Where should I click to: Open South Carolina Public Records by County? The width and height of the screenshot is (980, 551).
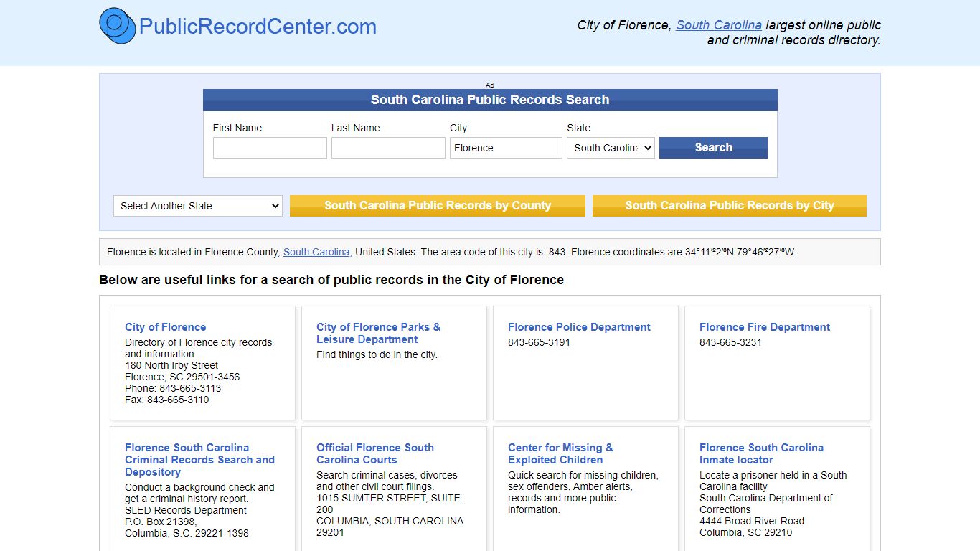(x=438, y=206)
